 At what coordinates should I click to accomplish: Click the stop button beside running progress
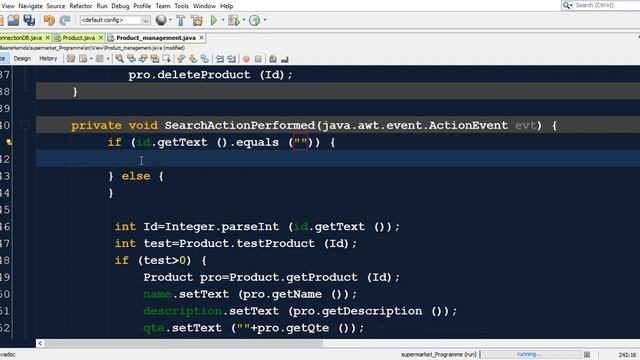587,354
